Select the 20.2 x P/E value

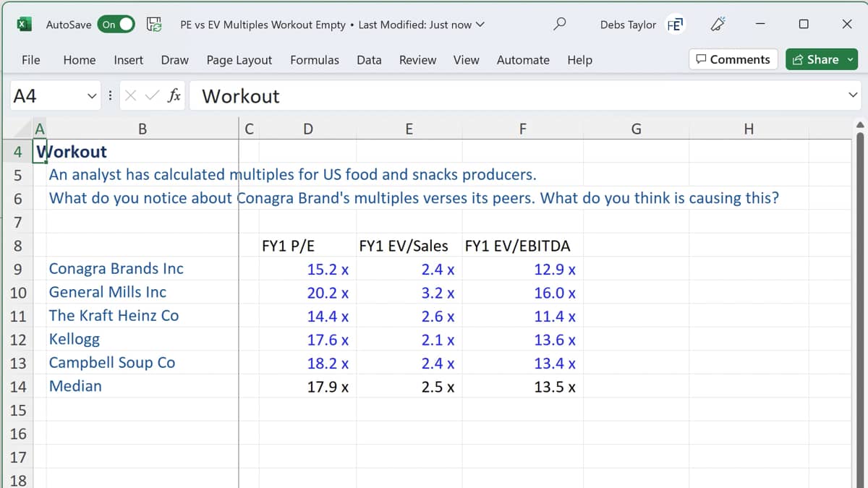[308, 292]
